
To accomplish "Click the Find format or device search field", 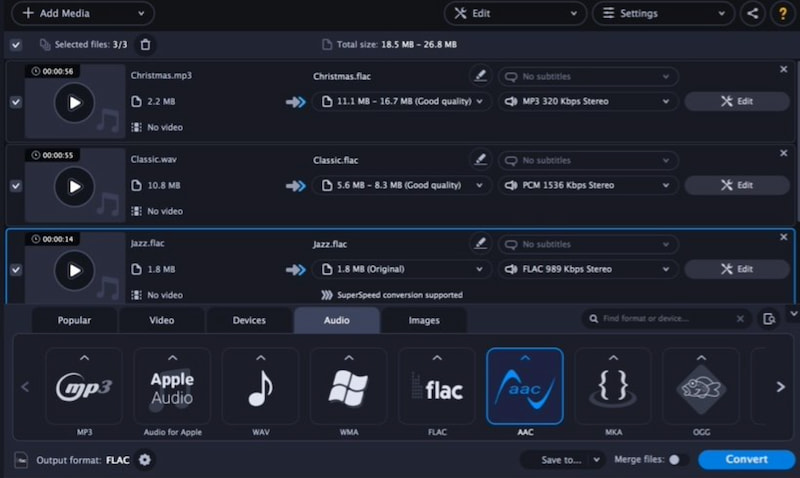I will pos(665,319).
